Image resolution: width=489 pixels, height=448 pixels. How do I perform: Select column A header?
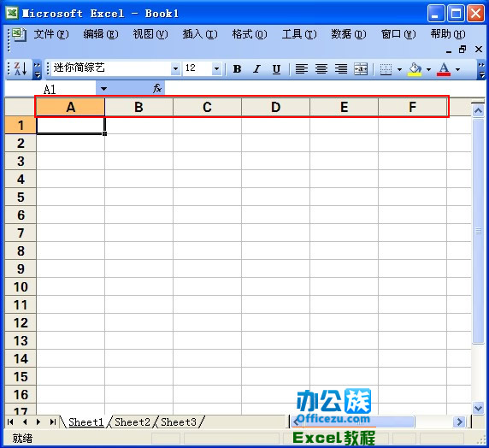pyautogui.click(x=70, y=107)
